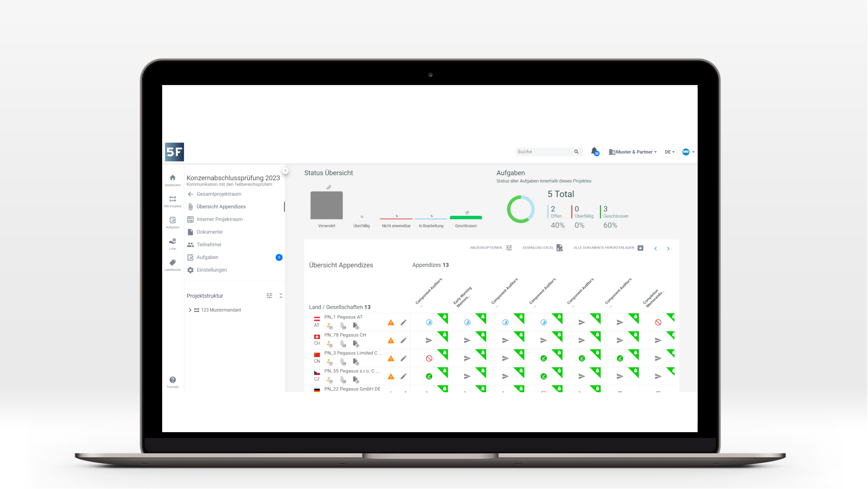868x489 pixels.
Task: Open Anzeigeoptionen display settings
Action: (509, 248)
